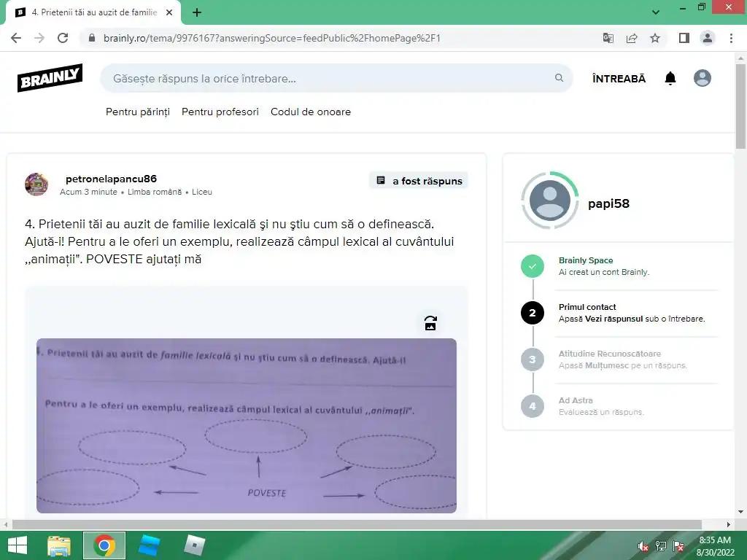
Task: Click the scroll down arrow of vertical scrollbar
Action: (x=740, y=513)
